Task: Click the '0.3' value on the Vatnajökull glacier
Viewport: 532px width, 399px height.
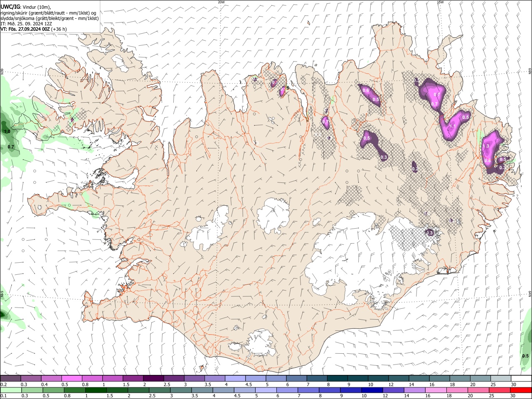Action: click(x=430, y=233)
